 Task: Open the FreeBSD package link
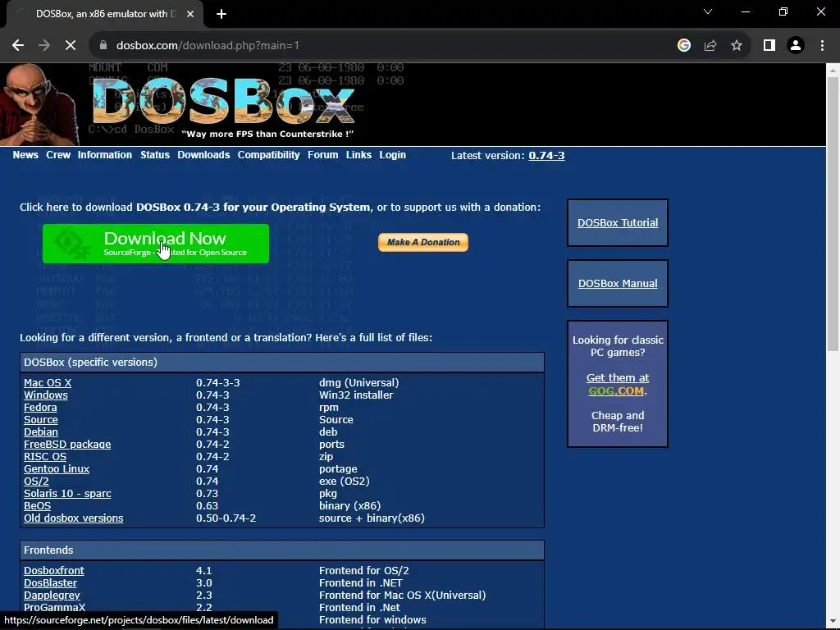67,444
